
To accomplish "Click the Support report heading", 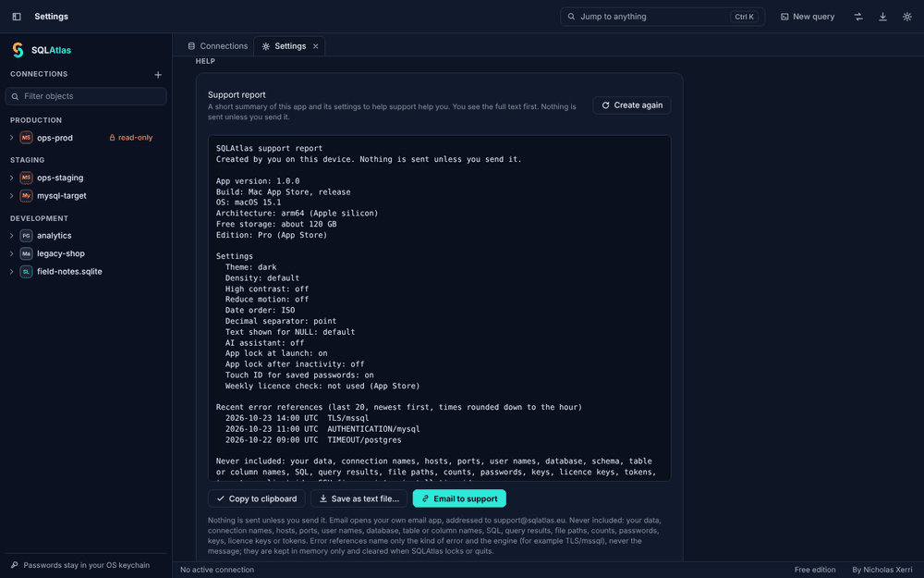I will pyautogui.click(x=237, y=94).
